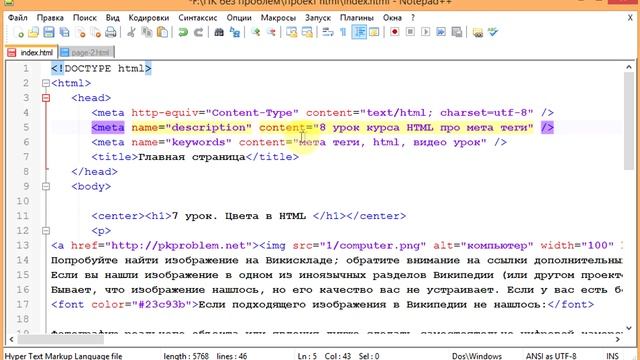Click the Print icon in toolbar
640x360 pixels.
coord(111,32)
